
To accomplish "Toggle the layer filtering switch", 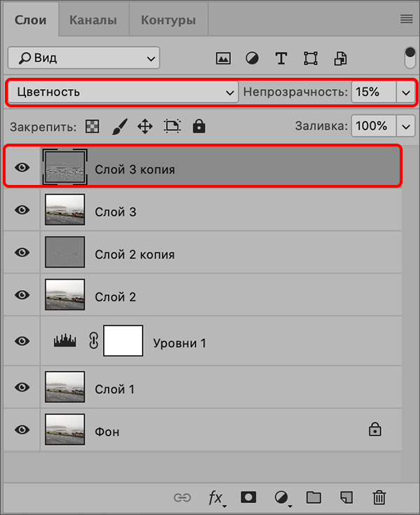I will tap(410, 57).
